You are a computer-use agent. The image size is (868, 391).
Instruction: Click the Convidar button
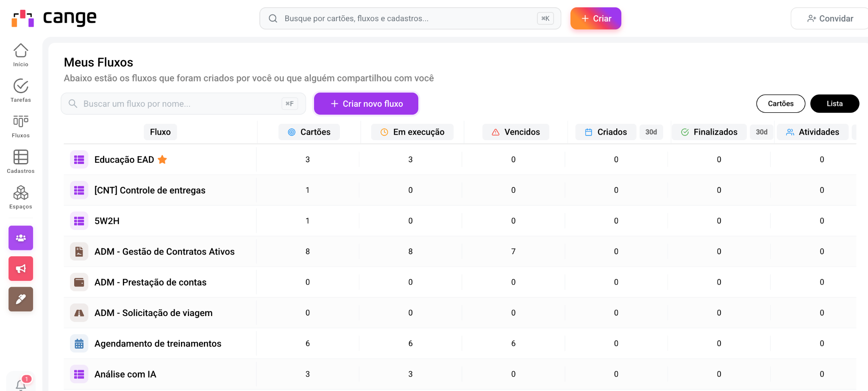click(830, 19)
